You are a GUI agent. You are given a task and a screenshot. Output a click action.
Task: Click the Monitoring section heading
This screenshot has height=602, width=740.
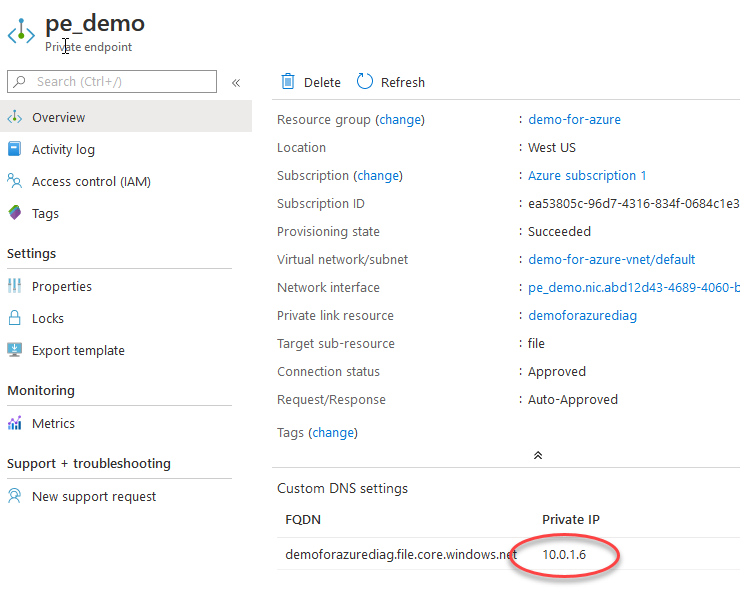(x=41, y=391)
